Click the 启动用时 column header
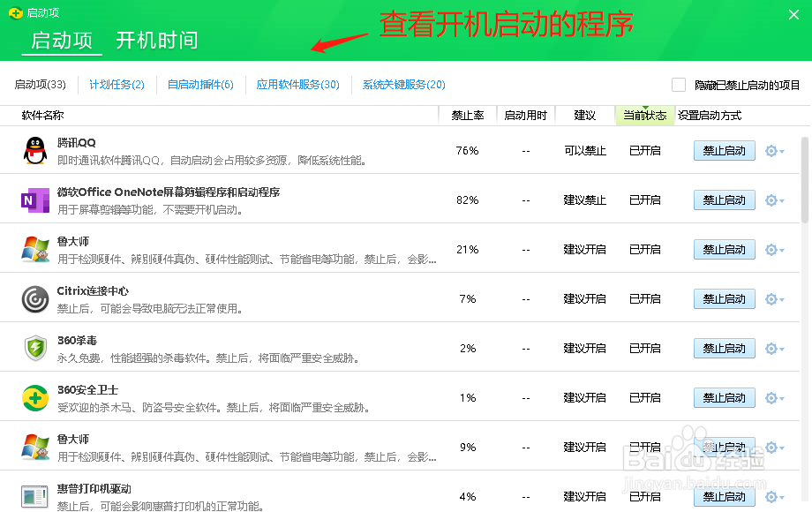Viewport: 812px width, 512px height. (x=526, y=116)
